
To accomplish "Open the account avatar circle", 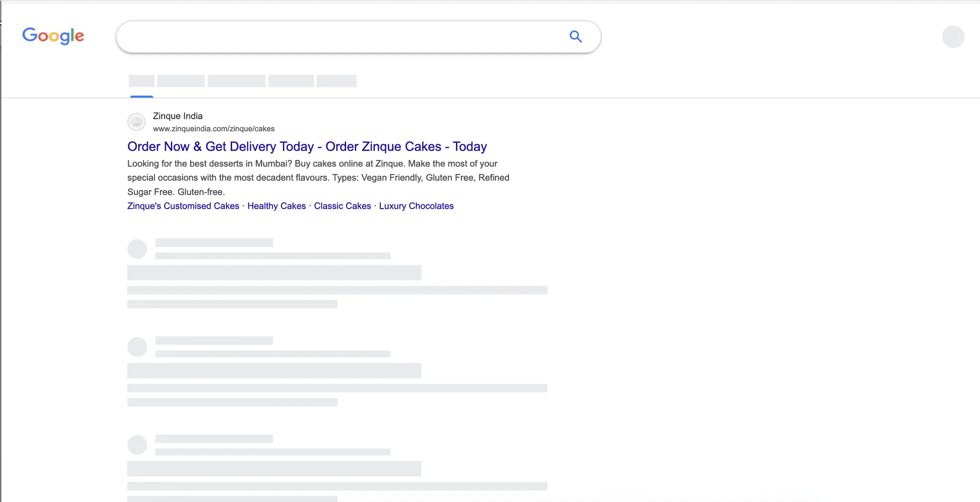I will tap(953, 37).
